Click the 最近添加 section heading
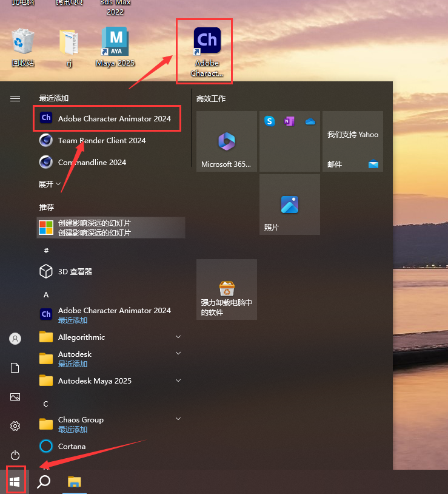448x494 pixels. point(54,98)
